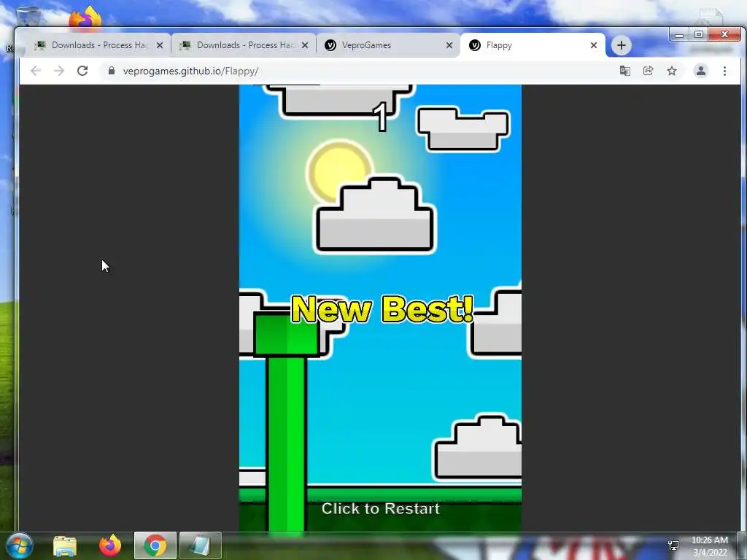Viewport: 747px width, 560px height.
Task: Reload the Flappy page
Action: coord(82,71)
